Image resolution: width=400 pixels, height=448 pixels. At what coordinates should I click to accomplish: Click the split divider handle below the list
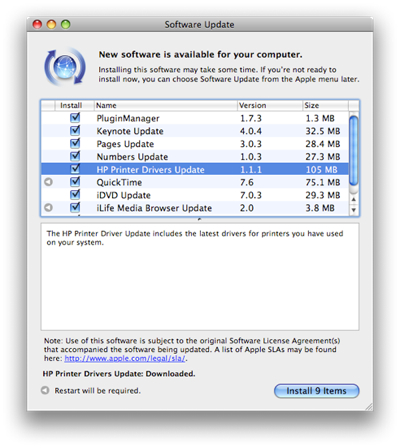coord(200,219)
